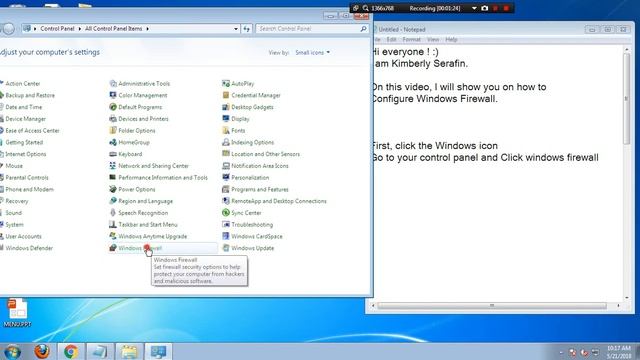Image resolution: width=640 pixels, height=360 pixels.
Task: Open RemoteApp and Desktop Connections icon
Action: 226,201
